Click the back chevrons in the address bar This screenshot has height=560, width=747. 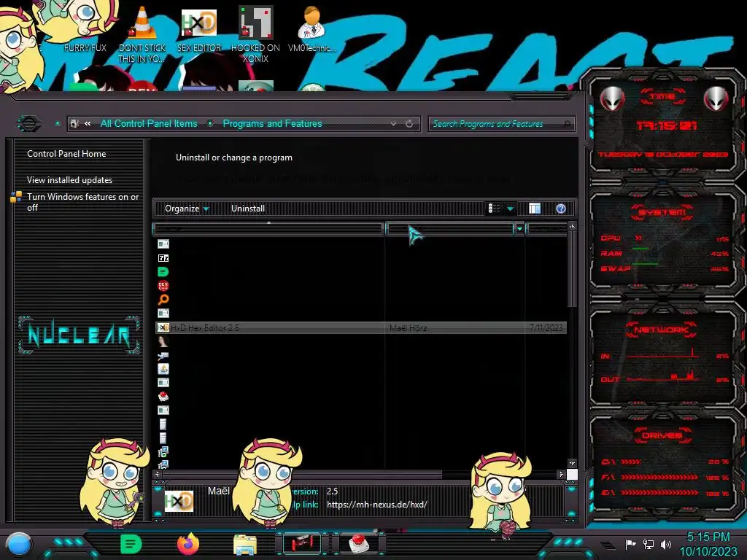[88, 124]
